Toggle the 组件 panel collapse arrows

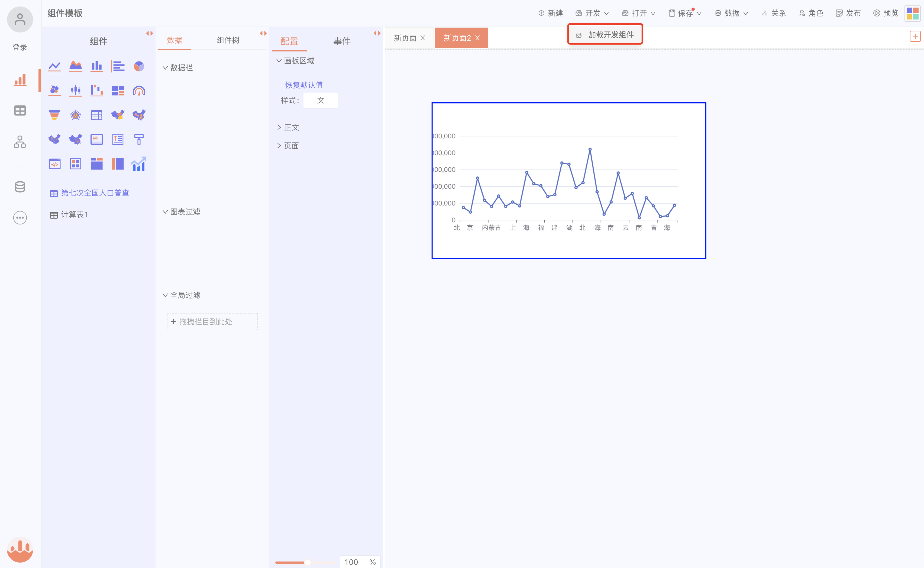click(150, 33)
